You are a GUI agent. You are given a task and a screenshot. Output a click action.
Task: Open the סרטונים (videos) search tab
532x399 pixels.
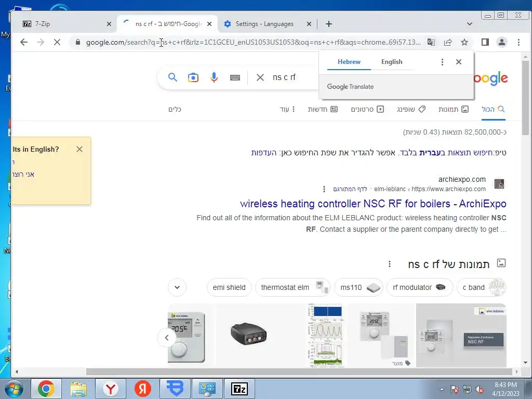pyautogui.click(x=367, y=109)
